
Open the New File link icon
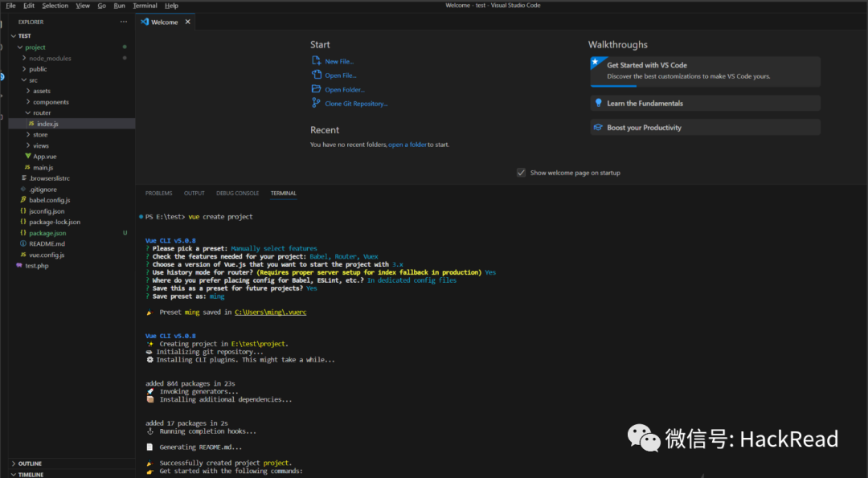point(316,61)
